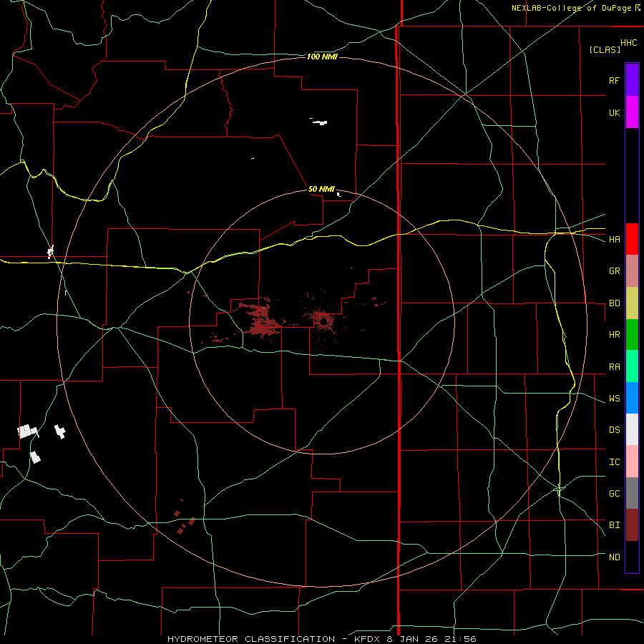Click the RF legend label
This screenshot has width=644, height=644.
coord(614,80)
